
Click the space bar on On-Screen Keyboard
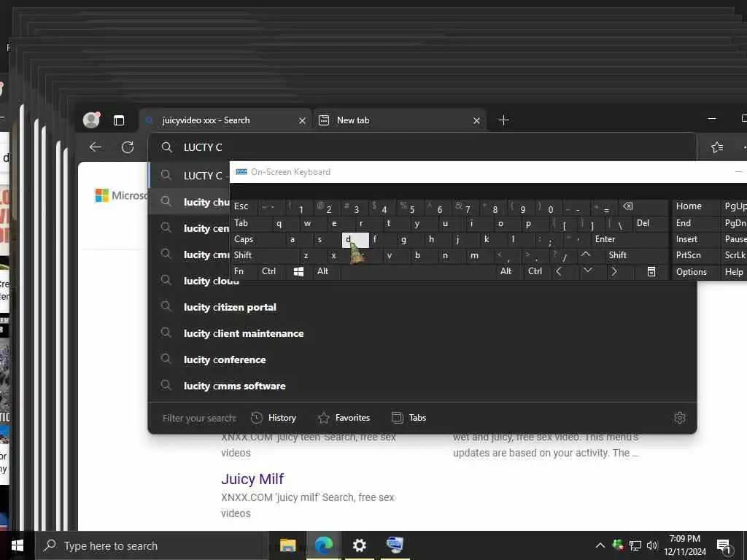point(419,271)
